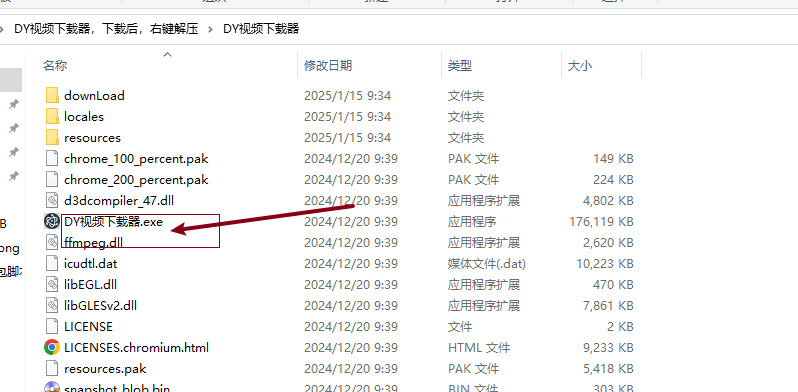Click the final DY视频下载器 breadcrumb segment

[261, 29]
